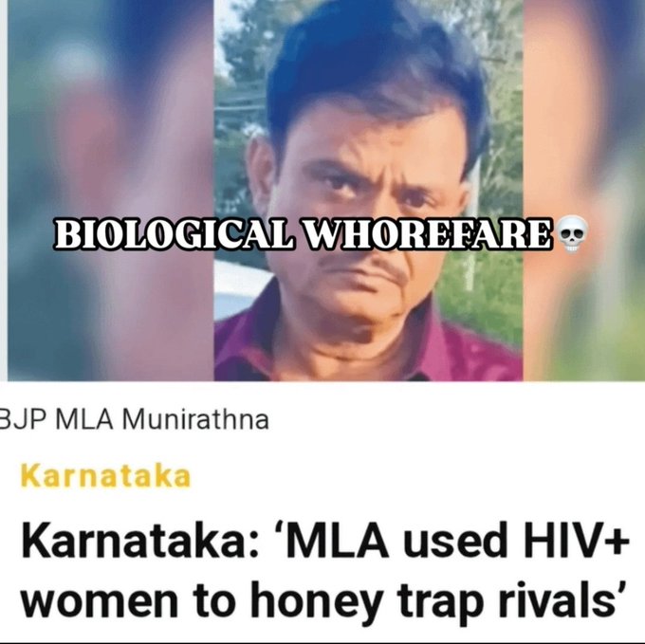
Task: Click bold 'Karnataka:' at headline start
Action: (140, 542)
